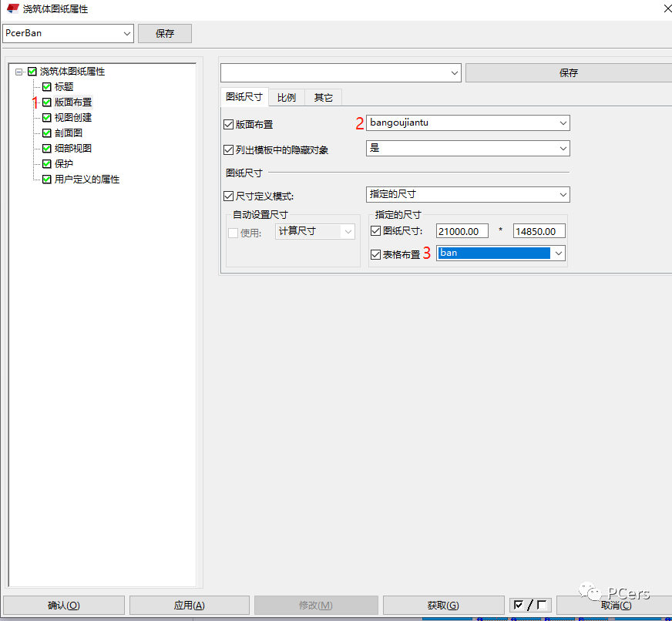The height and width of the screenshot is (621, 672).
Task: Click the 获取(G) button
Action: point(442,606)
